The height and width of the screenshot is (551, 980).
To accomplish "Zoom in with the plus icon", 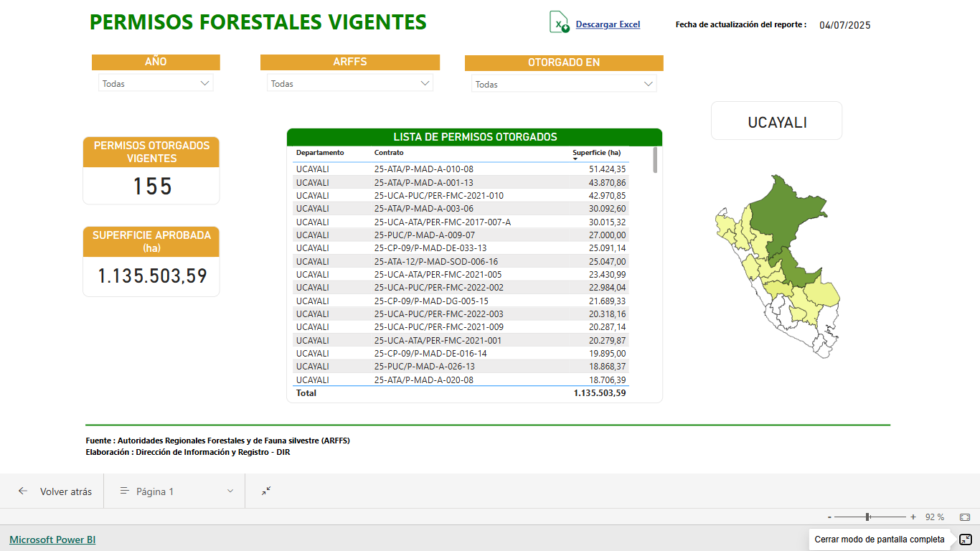I will [913, 517].
